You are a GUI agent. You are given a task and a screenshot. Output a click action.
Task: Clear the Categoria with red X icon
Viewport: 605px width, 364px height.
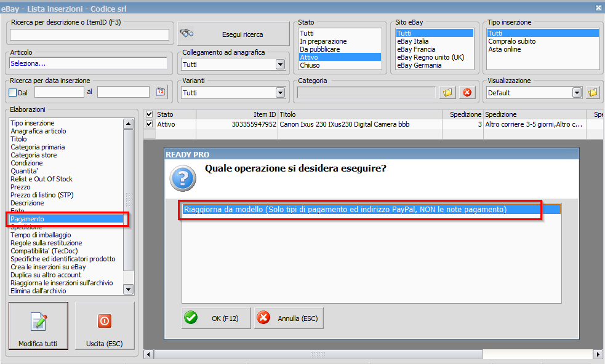pos(467,93)
